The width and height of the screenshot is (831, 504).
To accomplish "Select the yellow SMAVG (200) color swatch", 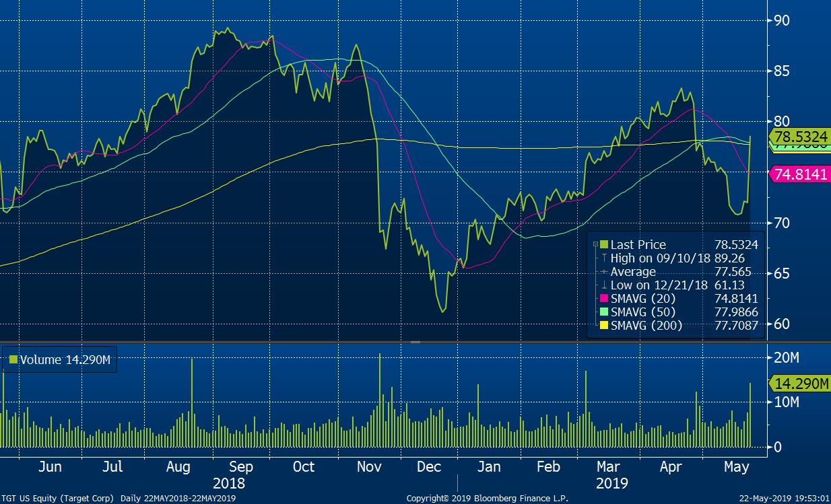I will click(x=603, y=326).
